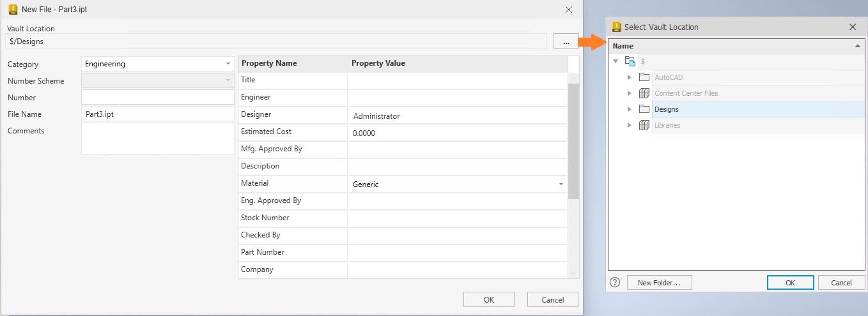
Task: Confirm vault location with OK
Action: (790, 282)
